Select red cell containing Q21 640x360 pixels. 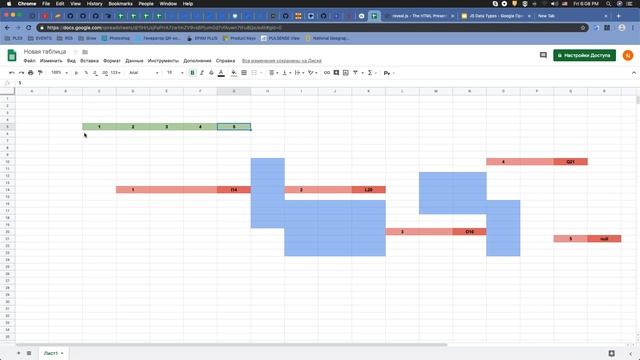click(x=571, y=162)
